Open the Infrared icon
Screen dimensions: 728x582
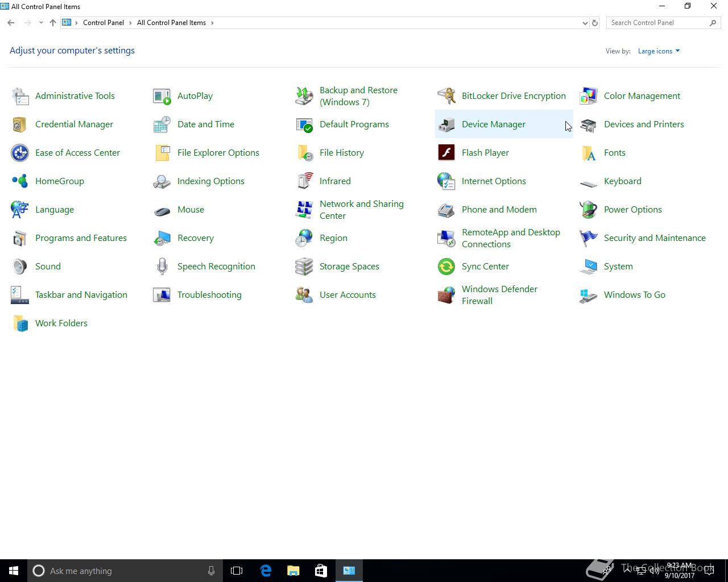click(x=304, y=181)
